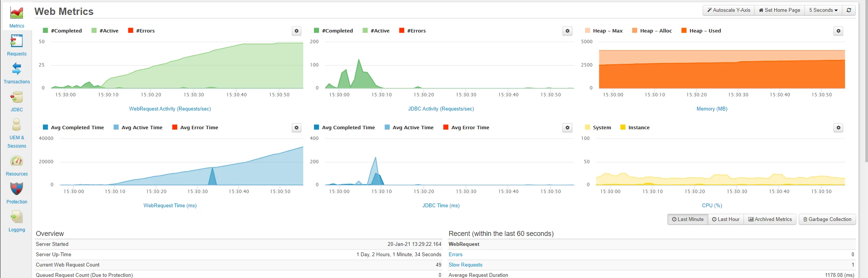
Task: Click Set Home Page button
Action: coord(780,10)
